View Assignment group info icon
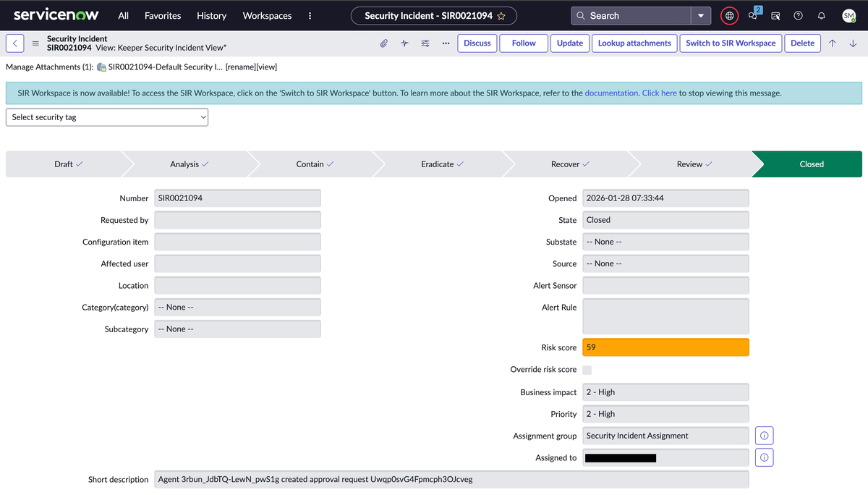Viewport: 868px width, 495px height. point(764,436)
